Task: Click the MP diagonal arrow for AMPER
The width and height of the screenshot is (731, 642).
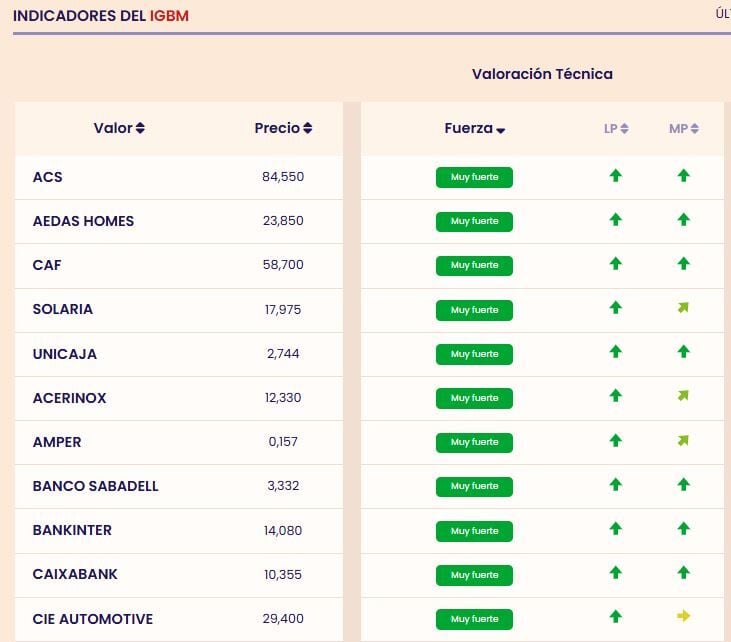Action: 683,441
